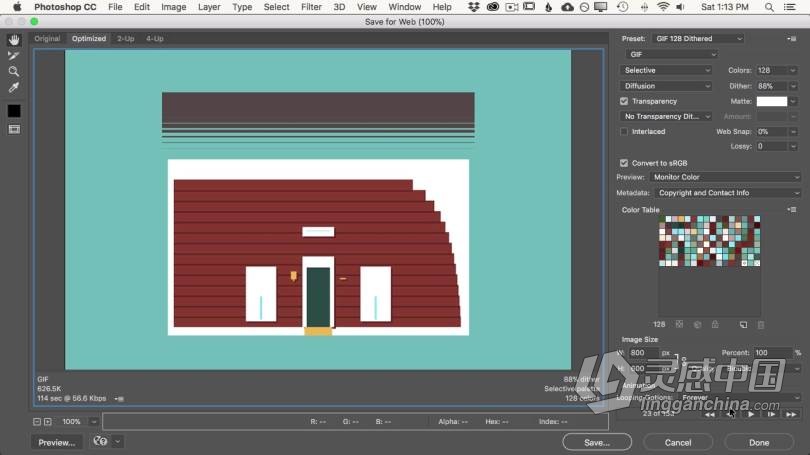Viewport: 810px width, 455px height.
Task: Click the eyedropper color black swatch
Action: tap(14, 111)
